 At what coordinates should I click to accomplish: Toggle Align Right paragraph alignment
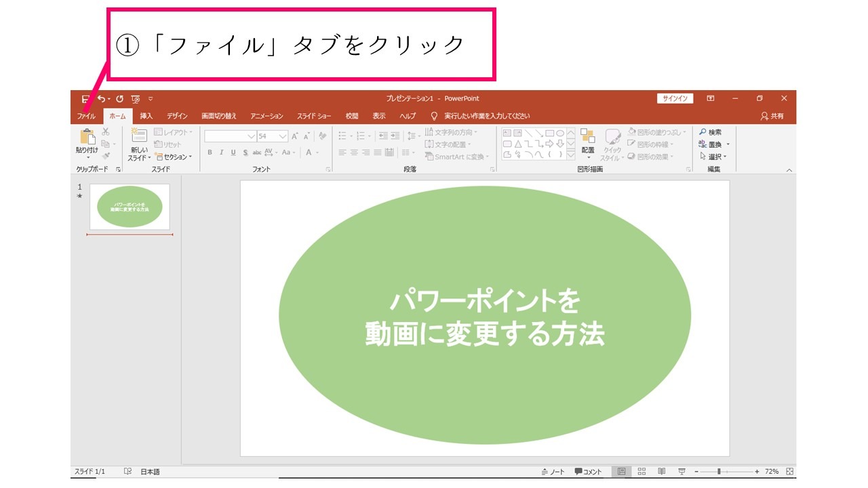pyautogui.click(x=366, y=152)
